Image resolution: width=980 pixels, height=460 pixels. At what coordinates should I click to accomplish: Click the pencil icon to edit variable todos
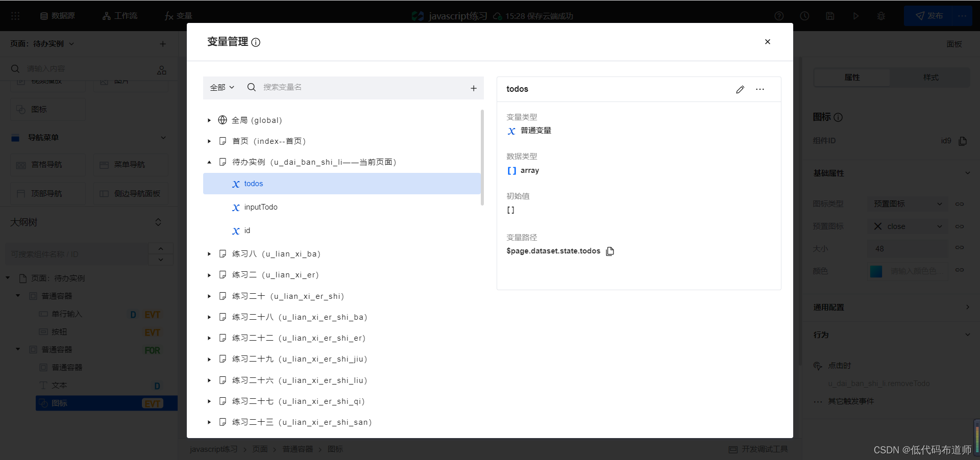click(x=740, y=89)
